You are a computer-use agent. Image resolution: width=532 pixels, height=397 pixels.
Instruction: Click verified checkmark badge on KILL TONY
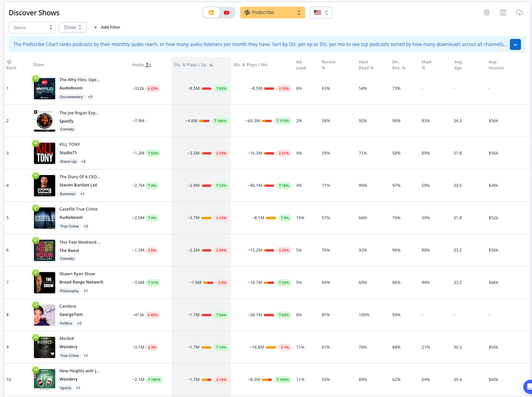pyautogui.click(x=36, y=143)
